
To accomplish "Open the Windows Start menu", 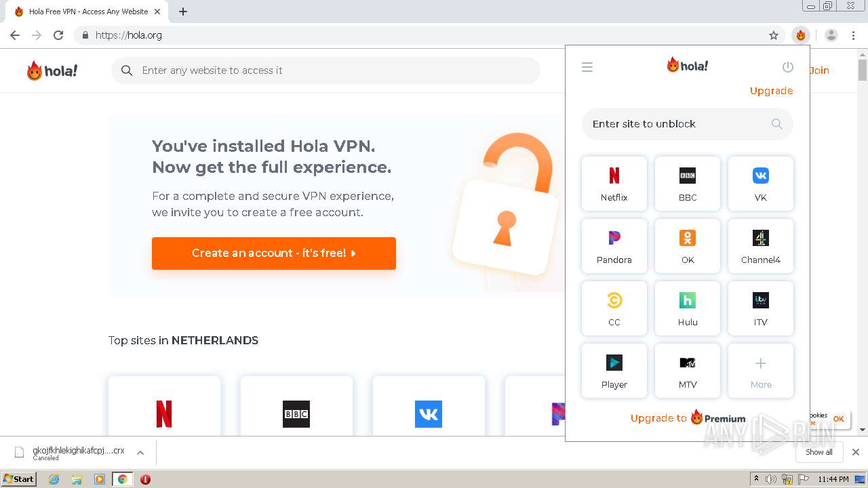I will pos(18,479).
